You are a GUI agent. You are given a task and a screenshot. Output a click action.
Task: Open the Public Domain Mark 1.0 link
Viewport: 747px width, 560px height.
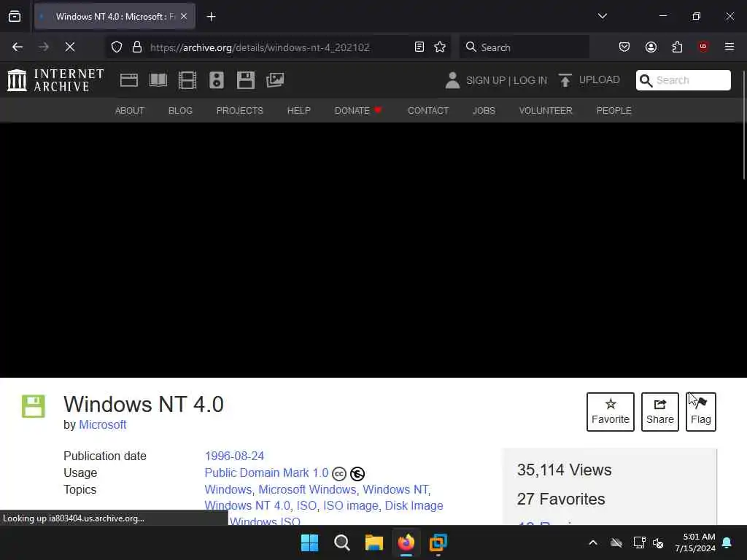pos(266,472)
